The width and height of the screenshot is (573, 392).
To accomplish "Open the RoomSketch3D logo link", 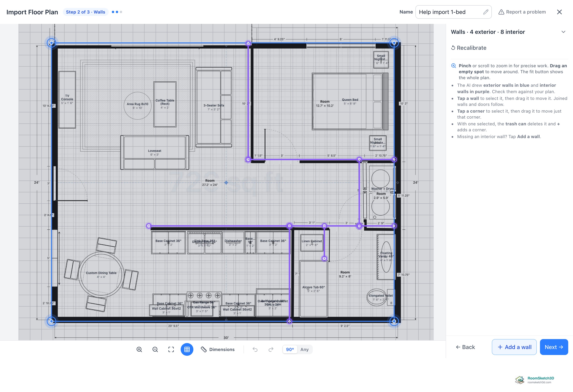I will (x=535, y=380).
